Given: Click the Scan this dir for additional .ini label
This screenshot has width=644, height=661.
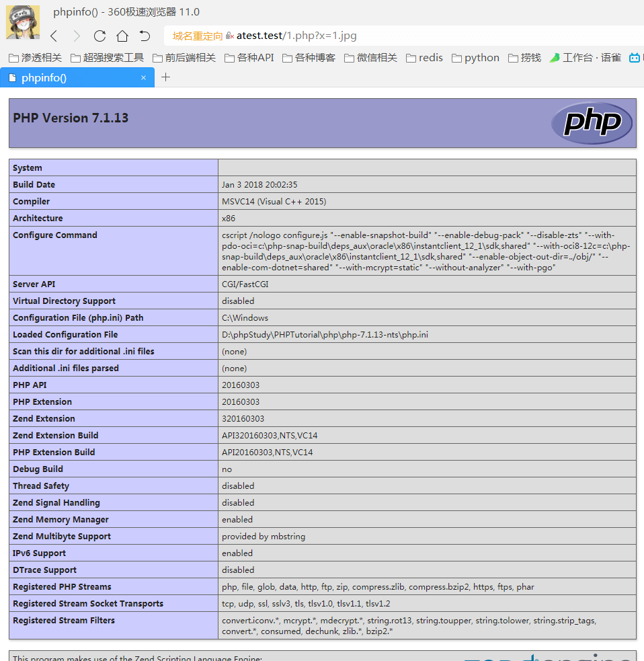Looking at the screenshot, I should (83, 352).
